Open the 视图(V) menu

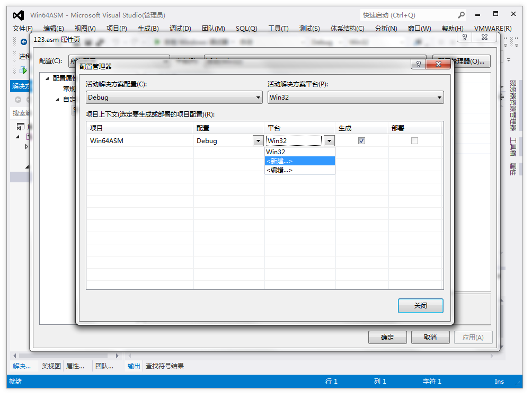pos(85,29)
